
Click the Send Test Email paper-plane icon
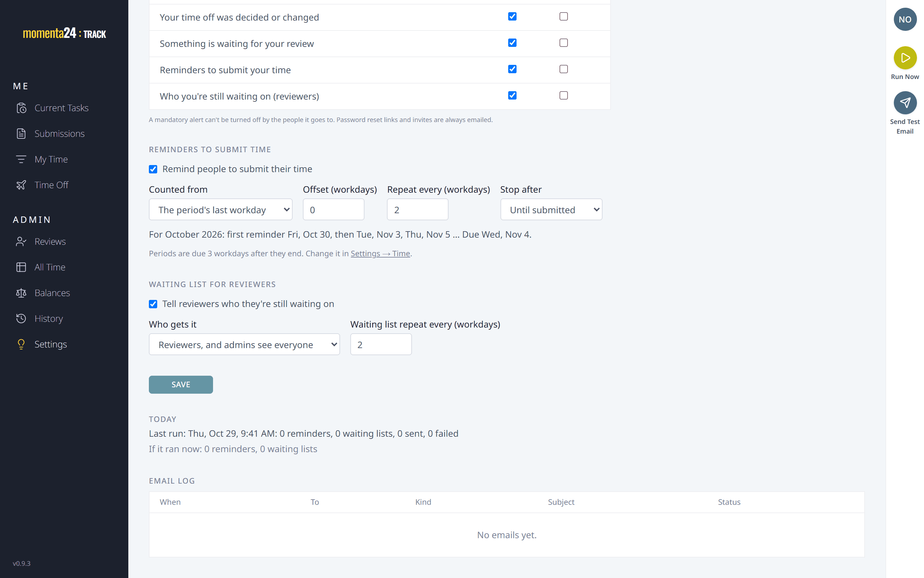point(905,102)
